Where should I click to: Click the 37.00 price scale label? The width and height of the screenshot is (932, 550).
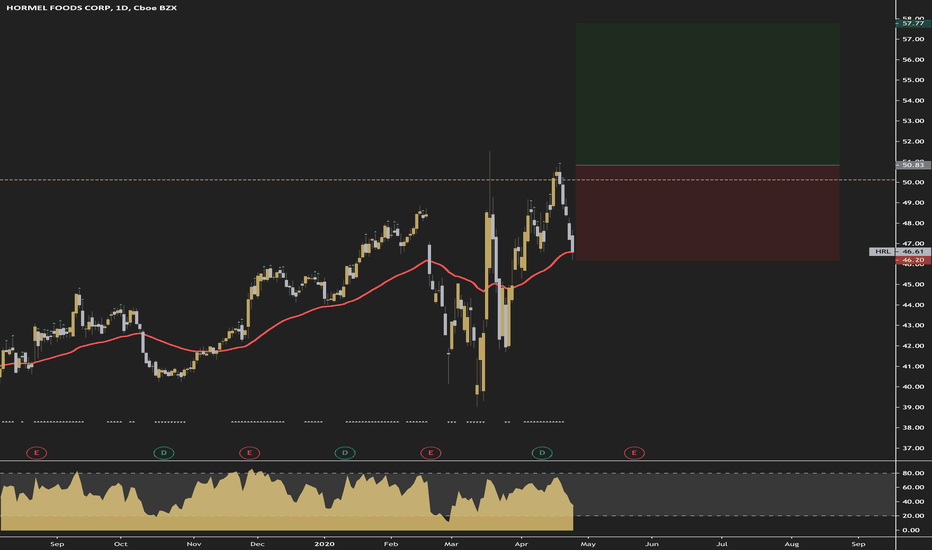(913, 448)
